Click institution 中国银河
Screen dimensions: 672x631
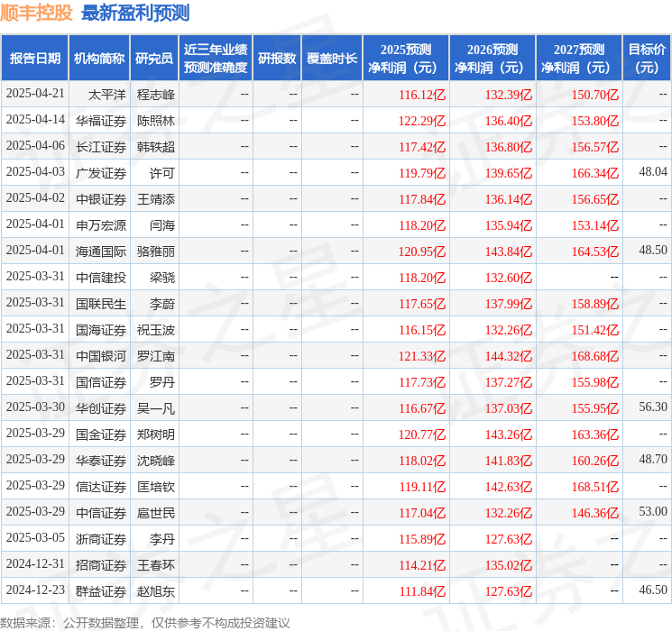tap(101, 356)
